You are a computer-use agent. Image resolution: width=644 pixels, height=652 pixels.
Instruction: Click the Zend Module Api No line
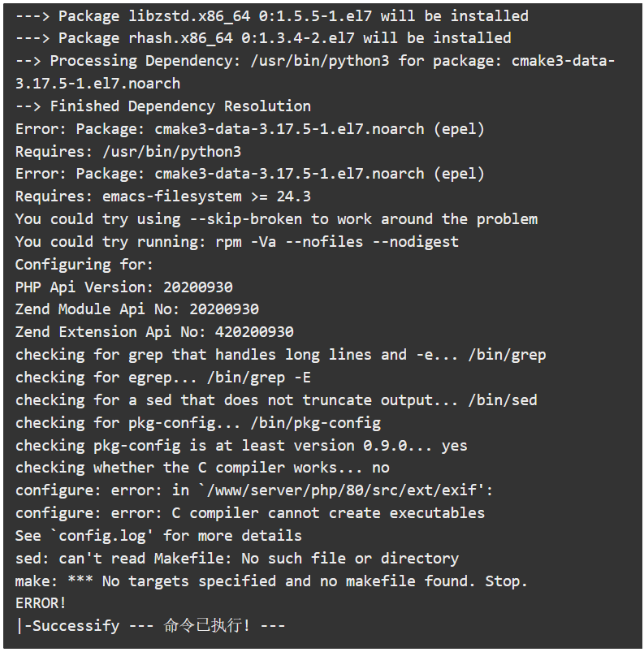[x=137, y=309]
